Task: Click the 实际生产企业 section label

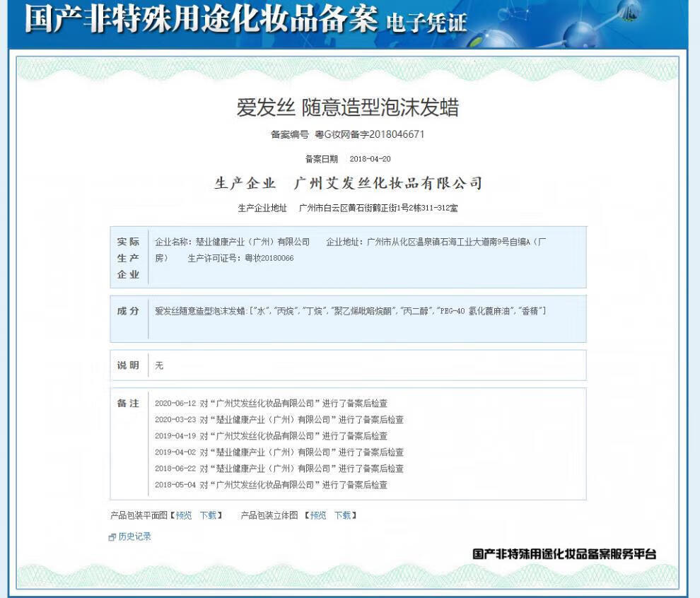Action: (x=128, y=258)
